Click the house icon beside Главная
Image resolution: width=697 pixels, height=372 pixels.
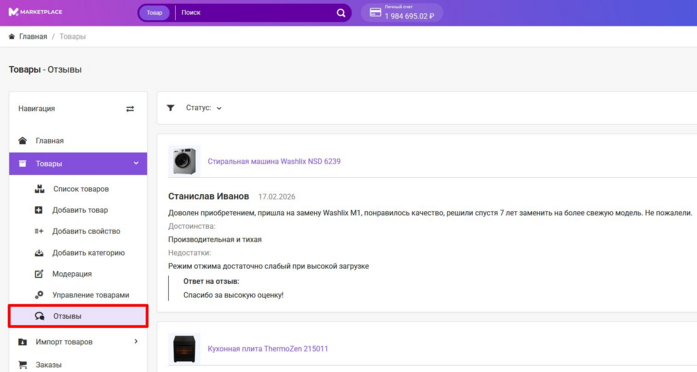click(x=22, y=140)
